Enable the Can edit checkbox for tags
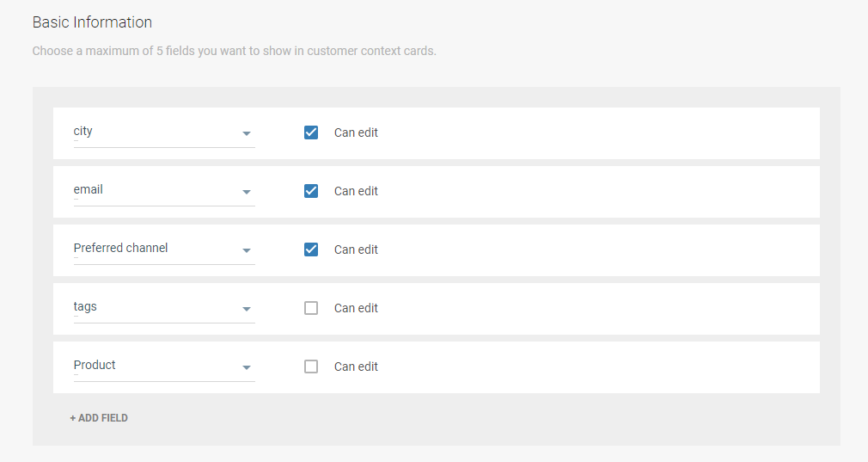 [x=311, y=308]
